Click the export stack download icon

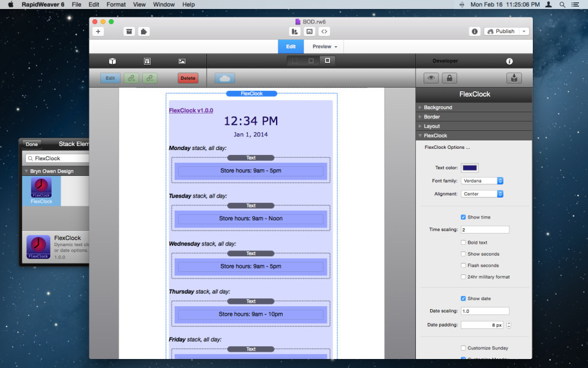click(514, 78)
